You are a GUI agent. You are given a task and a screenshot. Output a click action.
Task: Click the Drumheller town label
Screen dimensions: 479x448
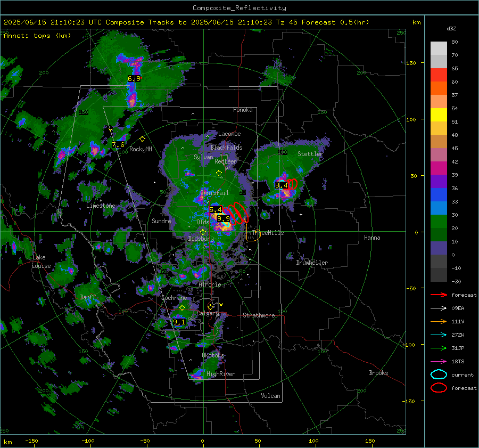pos(312,263)
